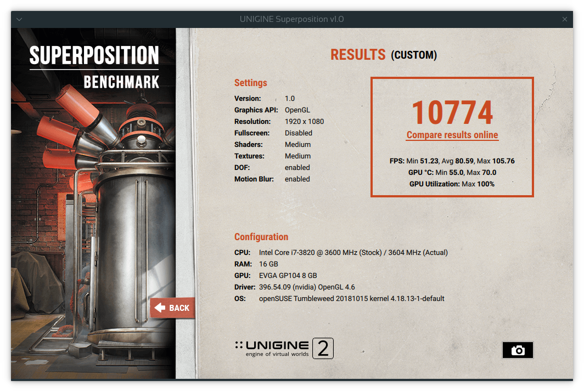
Task: Click the Configuration section heading
Action: [x=261, y=237]
